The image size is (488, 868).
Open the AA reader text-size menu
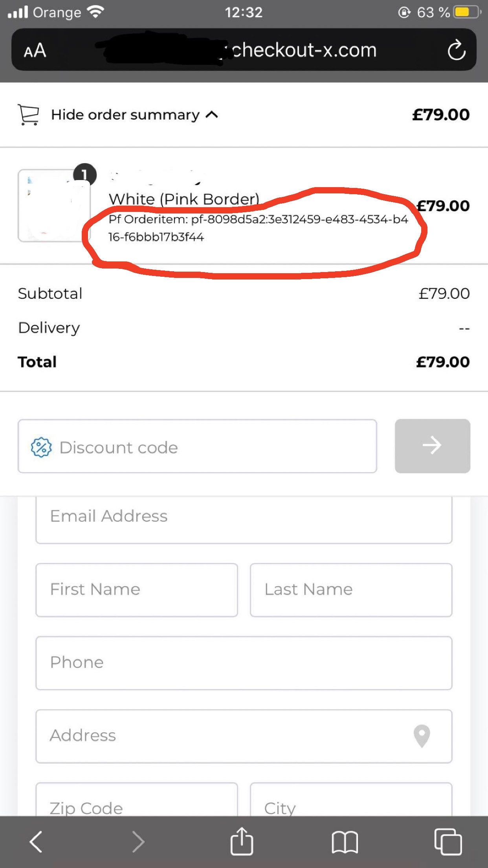click(35, 50)
